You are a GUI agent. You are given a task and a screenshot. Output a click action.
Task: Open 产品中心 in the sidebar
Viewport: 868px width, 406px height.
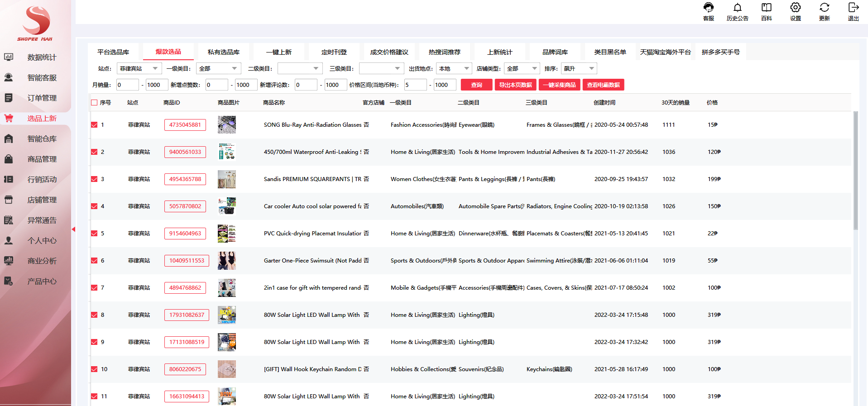(x=35, y=282)
